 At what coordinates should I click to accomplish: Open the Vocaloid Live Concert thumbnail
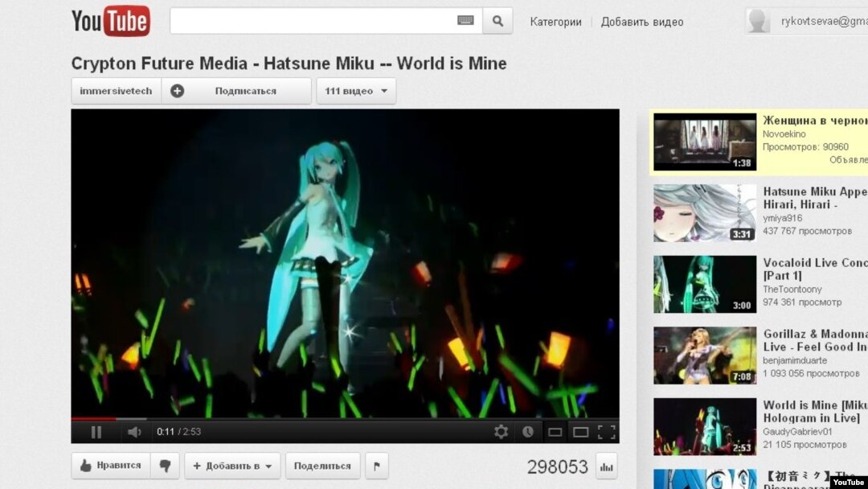coord(705,284)
